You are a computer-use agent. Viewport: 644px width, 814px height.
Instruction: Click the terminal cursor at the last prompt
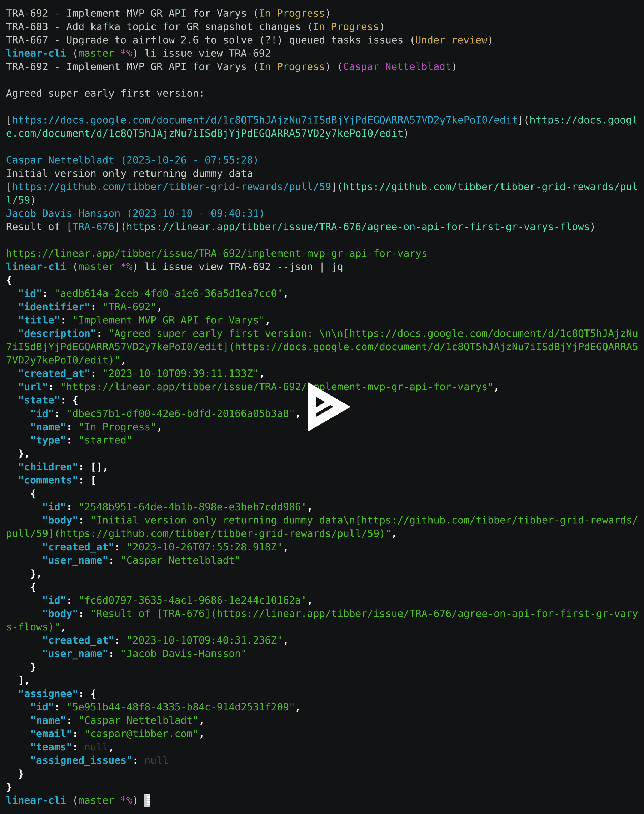pyautogui.click(x=148, y=800)
